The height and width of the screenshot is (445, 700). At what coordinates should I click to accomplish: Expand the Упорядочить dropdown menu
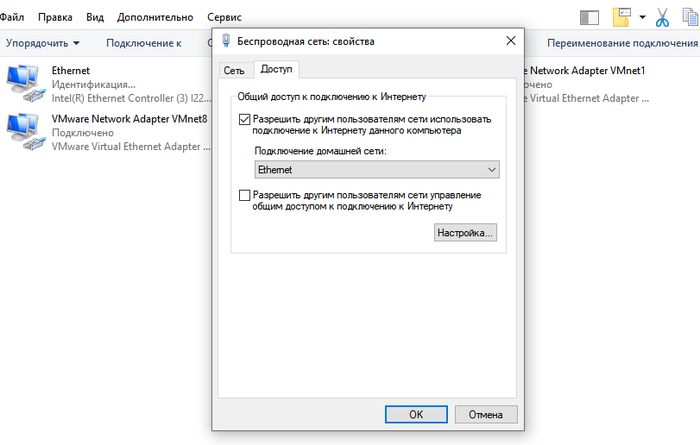pyautogui.click(x=44, y=43)
